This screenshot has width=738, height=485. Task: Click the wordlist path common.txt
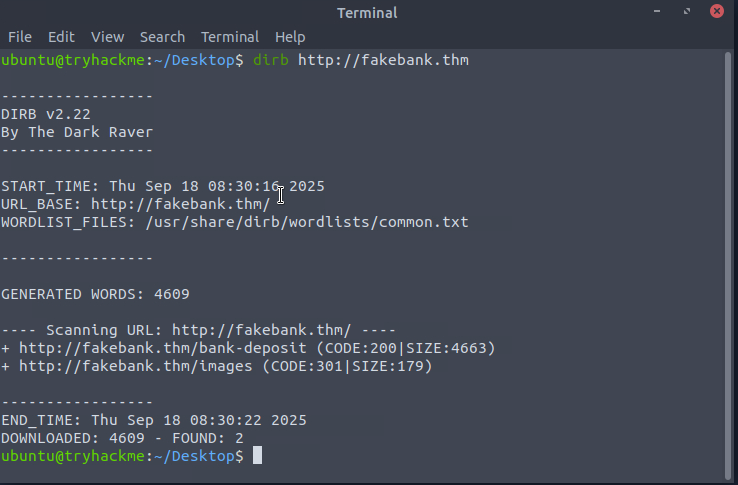(307, 222)
